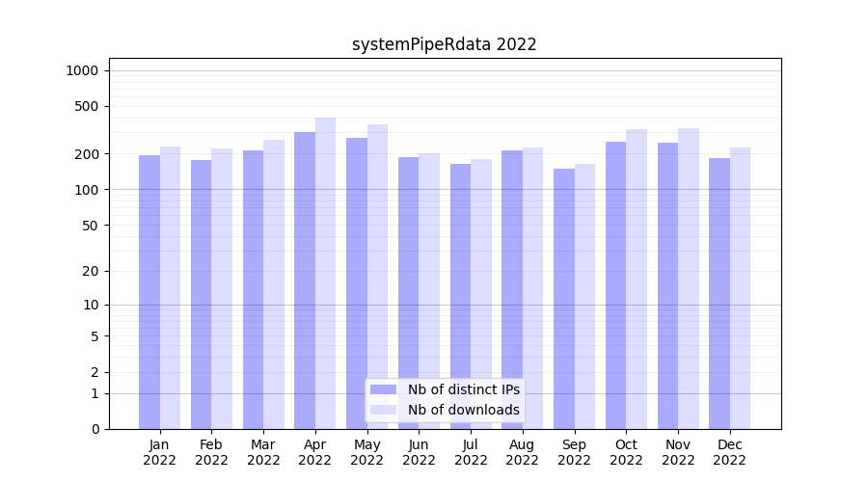Select the September distinct IPs bar
Image resolution: width=868 pixels, height=482 pixels.
(563, 299)
